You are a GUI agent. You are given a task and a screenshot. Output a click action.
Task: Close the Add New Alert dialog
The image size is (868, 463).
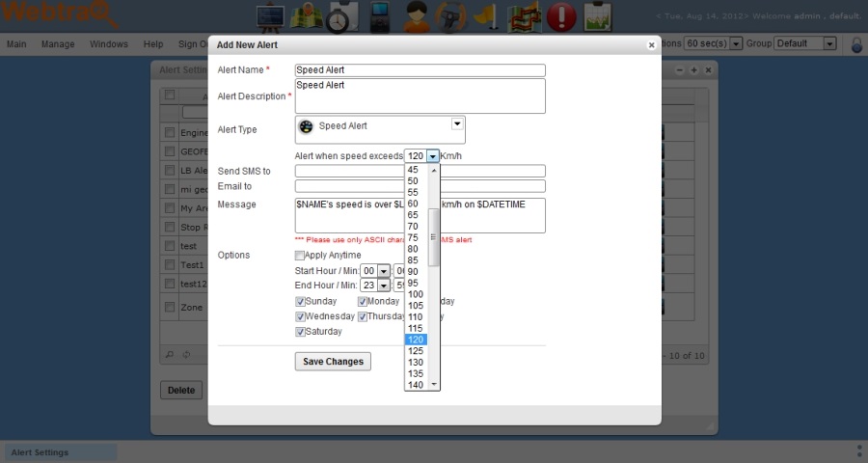point(651,44)
